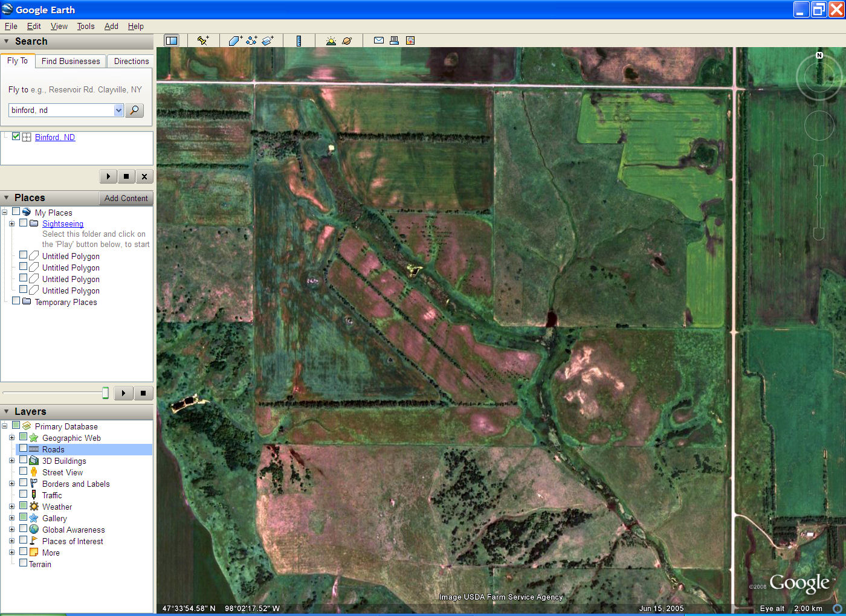This screenshot has height=616, width=846.
Task: Toggle the Places of Interest checkbox
Action: 23,541
